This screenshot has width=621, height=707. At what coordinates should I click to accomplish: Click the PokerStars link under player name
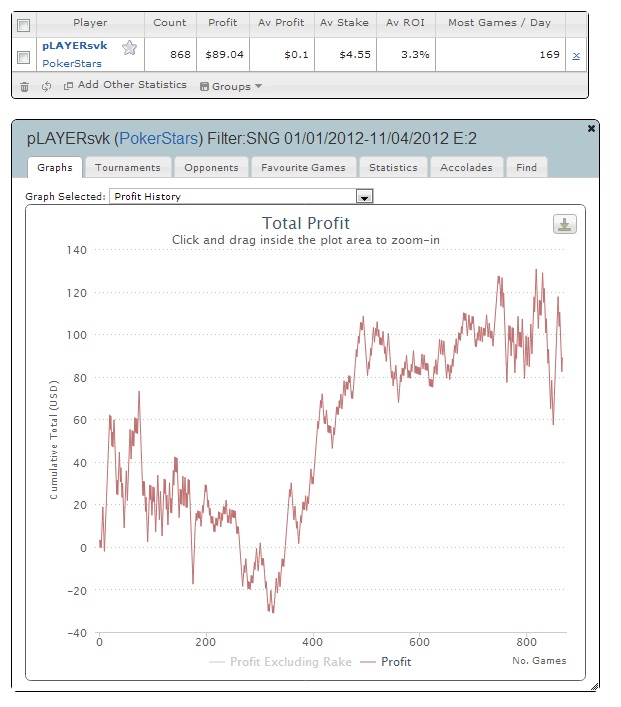point(72,64)
